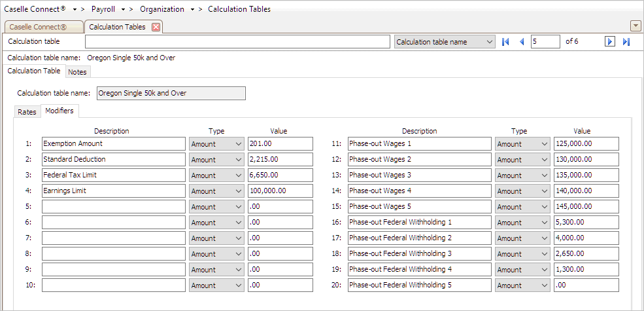Click the Standard Deduction value field

[x=280, y=160]
